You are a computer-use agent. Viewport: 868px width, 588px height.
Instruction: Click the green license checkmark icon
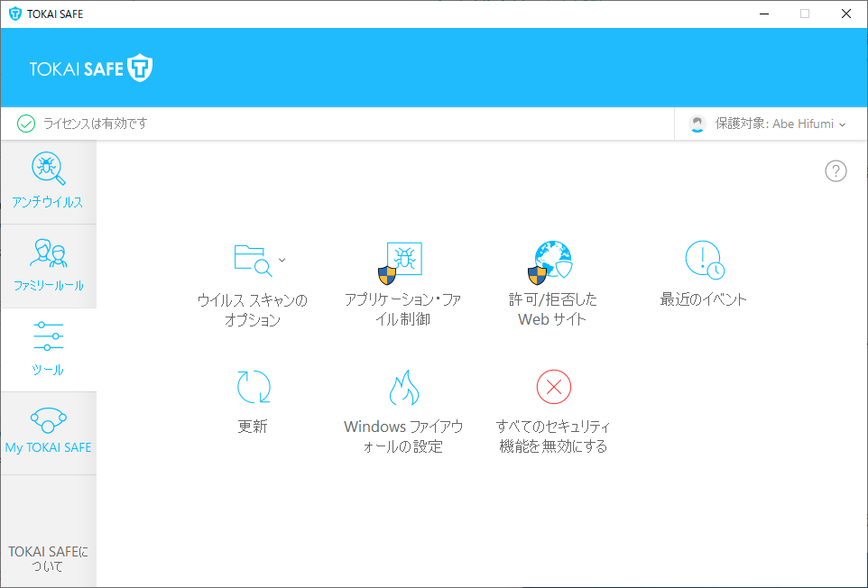pyautogui.click(x=26, y=124)
